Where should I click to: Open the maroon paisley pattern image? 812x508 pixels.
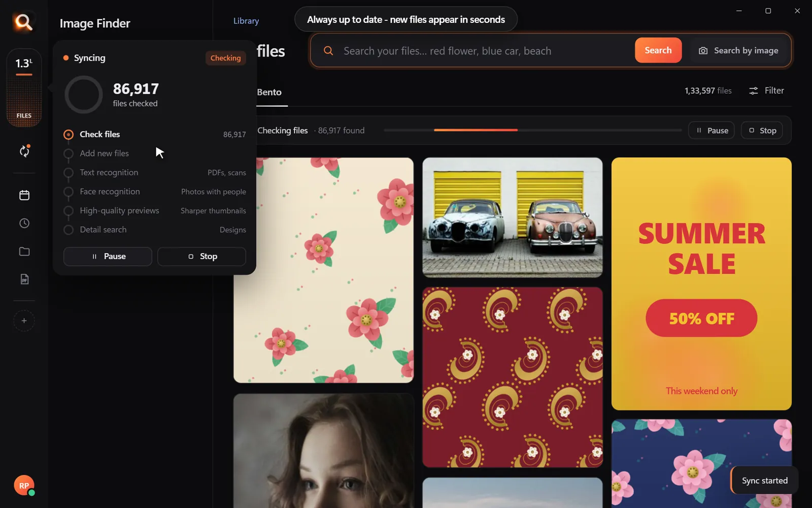click(x=513, y=377)
